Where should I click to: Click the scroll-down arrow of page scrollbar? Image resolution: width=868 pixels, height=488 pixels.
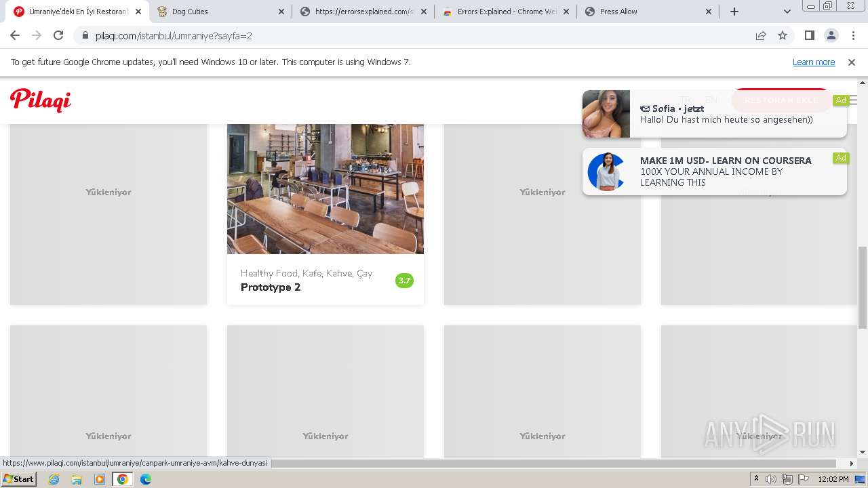(863, 452)
